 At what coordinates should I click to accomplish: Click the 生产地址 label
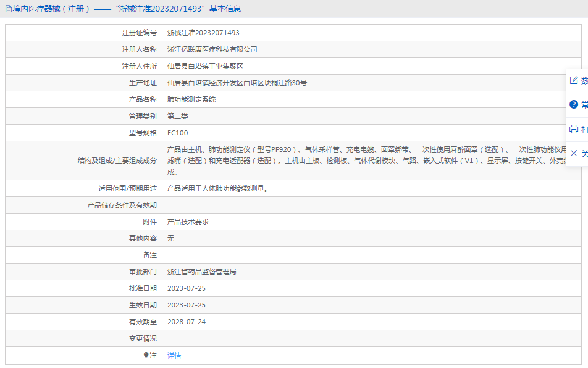pyautogui.click(x=143, y=83)
